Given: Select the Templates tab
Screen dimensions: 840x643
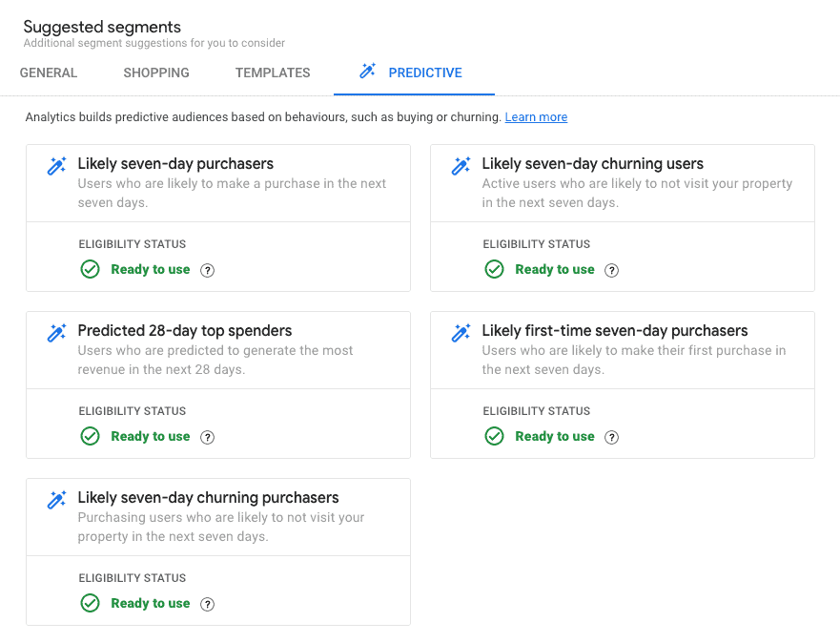Looking at the screenshot, I should coord(272,73).
